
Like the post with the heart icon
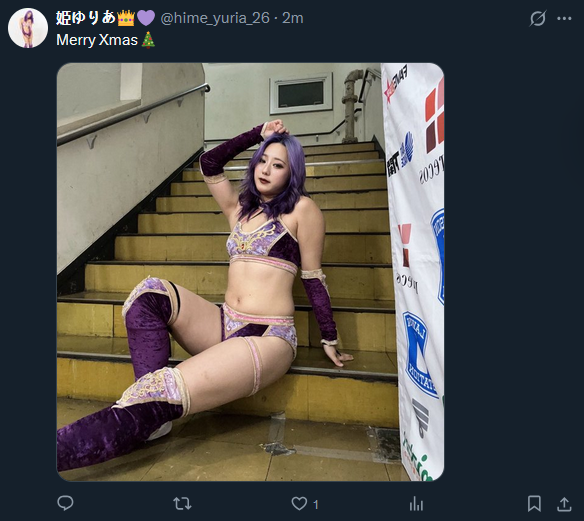299,504
